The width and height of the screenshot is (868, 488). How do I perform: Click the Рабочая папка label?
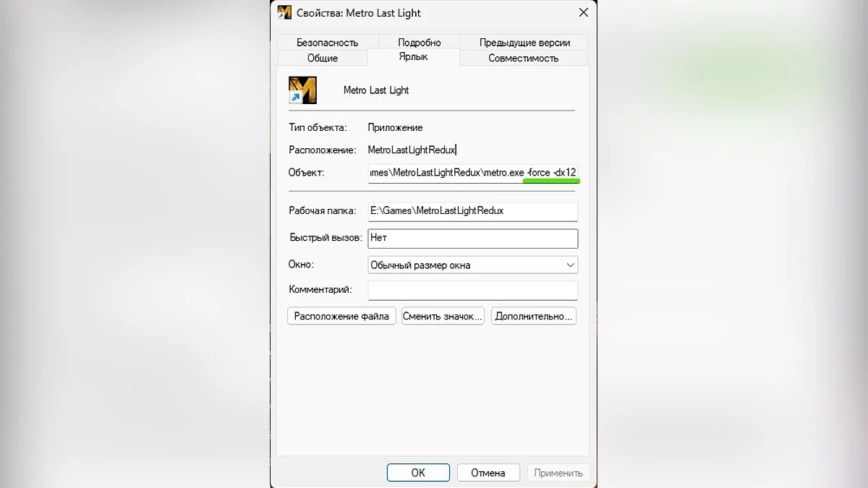(x=323, y=210)
